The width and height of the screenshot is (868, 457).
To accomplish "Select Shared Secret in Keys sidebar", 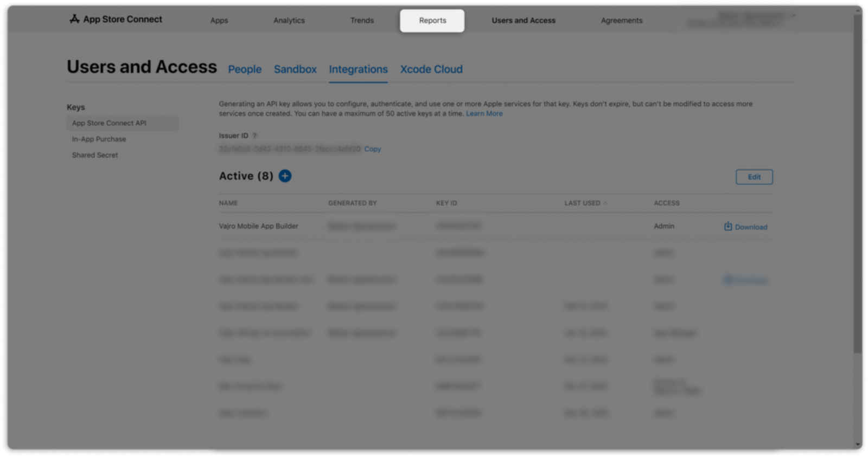I will [95, 155].
